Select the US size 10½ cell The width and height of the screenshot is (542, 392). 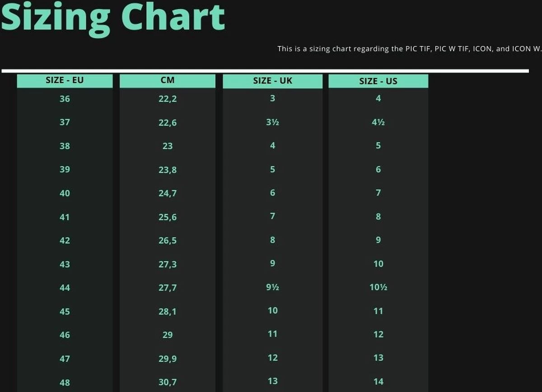(x=378, y=287)
